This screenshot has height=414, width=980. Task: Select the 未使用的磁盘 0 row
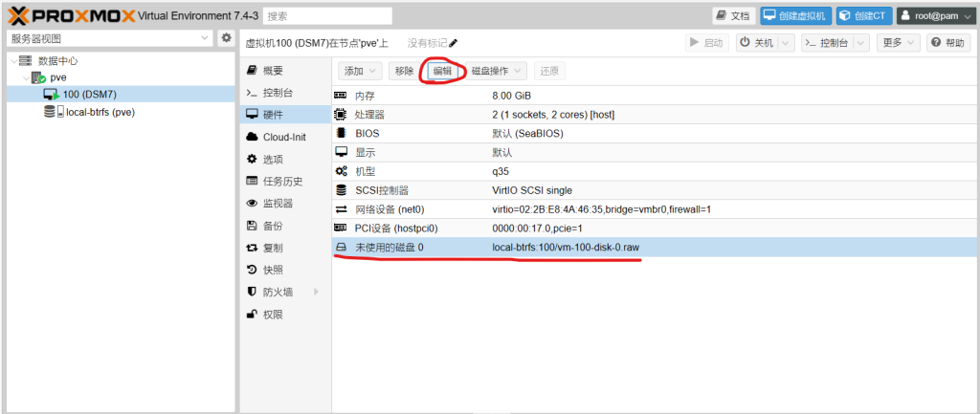click(x=574, y=247)
